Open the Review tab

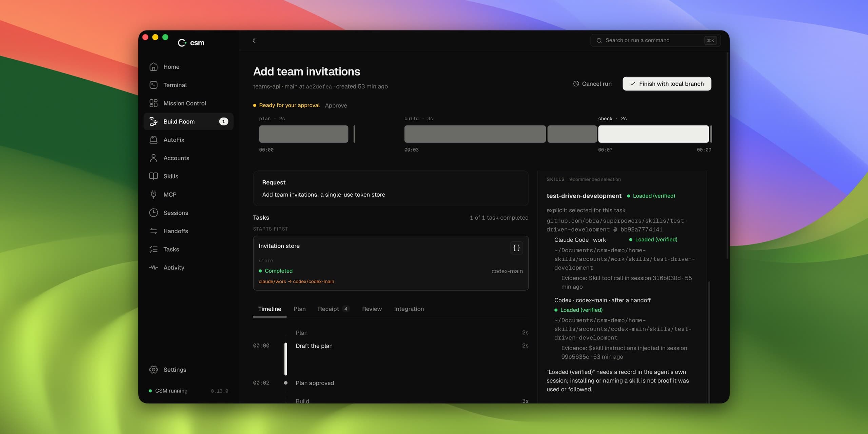tap(372, 309)
